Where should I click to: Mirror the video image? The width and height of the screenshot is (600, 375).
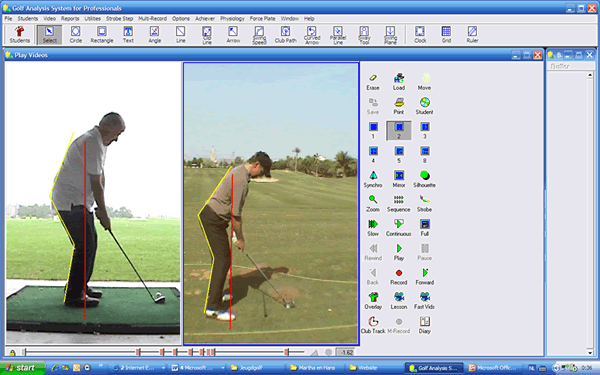(399, 179)
